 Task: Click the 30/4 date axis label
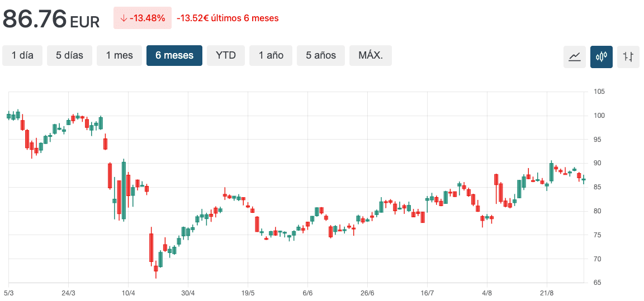click(x=188, y=293)
